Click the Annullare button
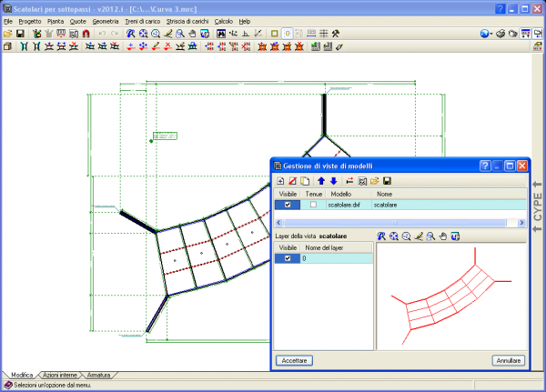Image resolution: width=546 pixels, height=392 pixels. click(x=509, y=361)
